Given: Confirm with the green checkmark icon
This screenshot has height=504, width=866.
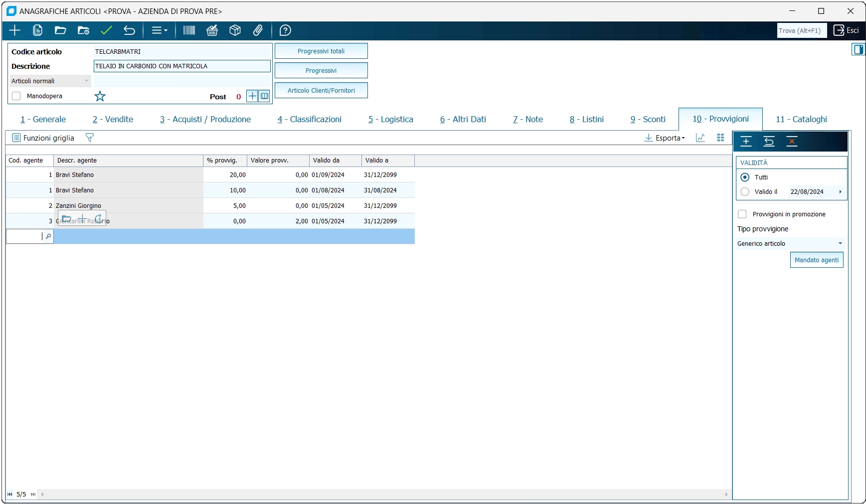Looking at the screenshot, I should tap(106, 30).
